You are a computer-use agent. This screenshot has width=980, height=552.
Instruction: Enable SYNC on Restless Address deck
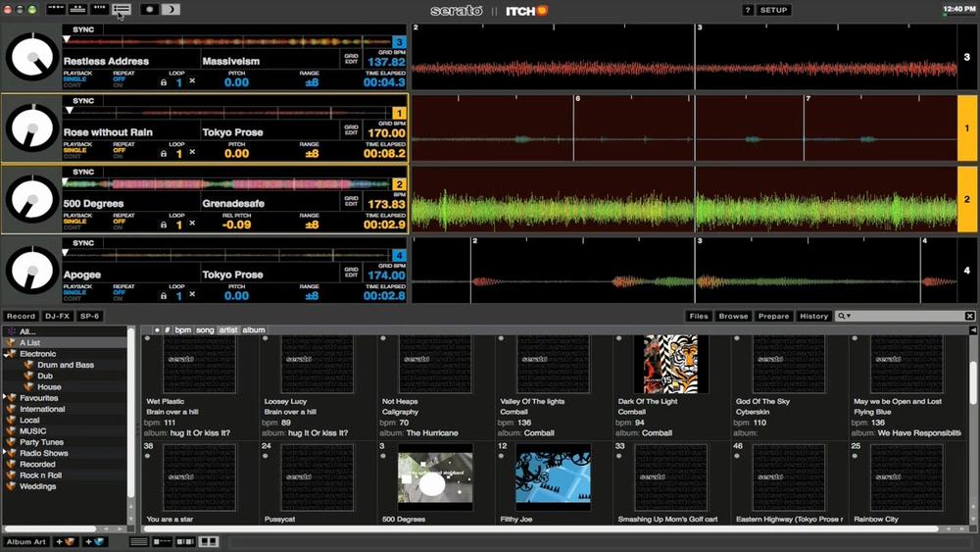click(83, 29)
